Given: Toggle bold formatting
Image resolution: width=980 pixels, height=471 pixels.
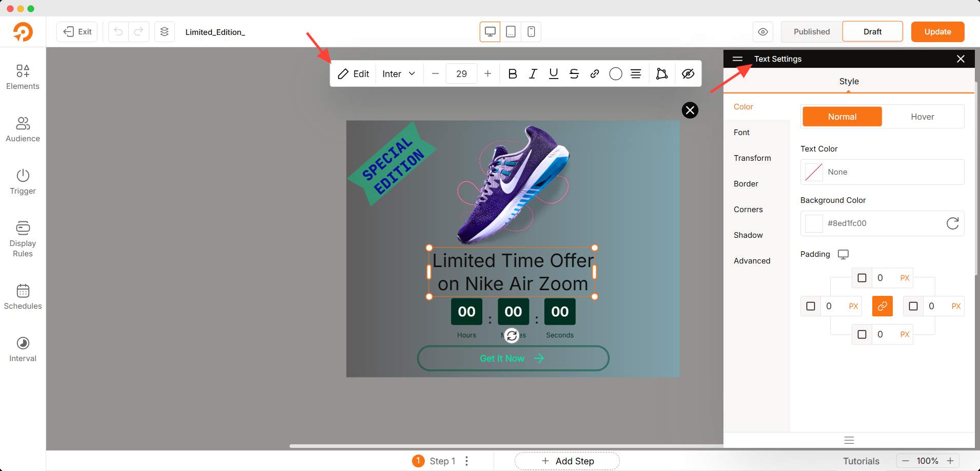Looking at the screenshot, I should coord(512,74).
